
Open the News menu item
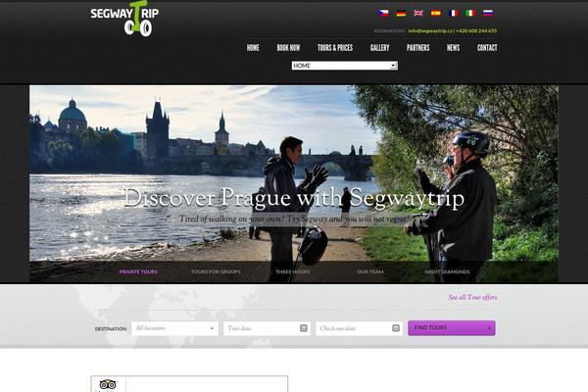(453, 48)
